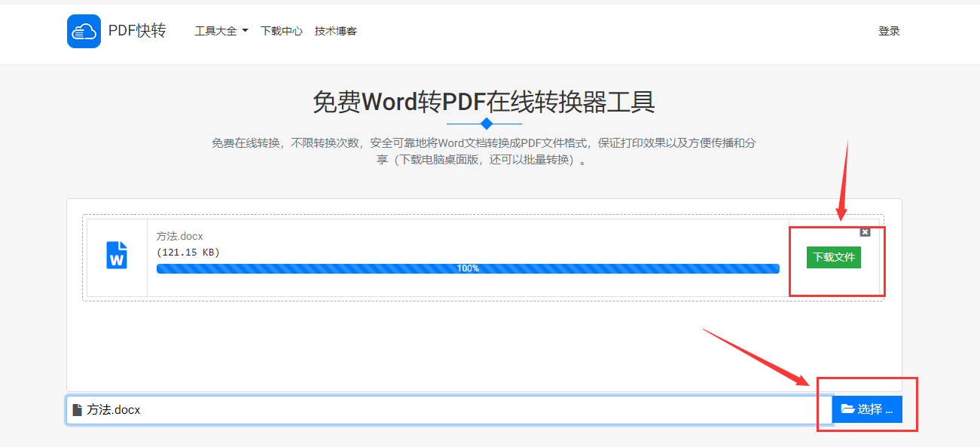Go to 下载中心 page

pyautogui.click(x=282, y=31)
